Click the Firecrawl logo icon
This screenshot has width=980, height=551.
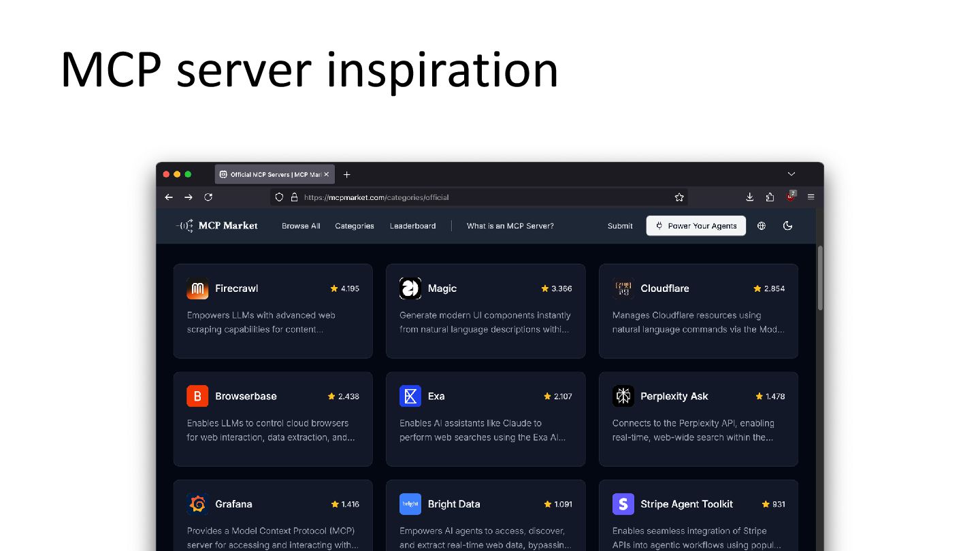[197, 288]
